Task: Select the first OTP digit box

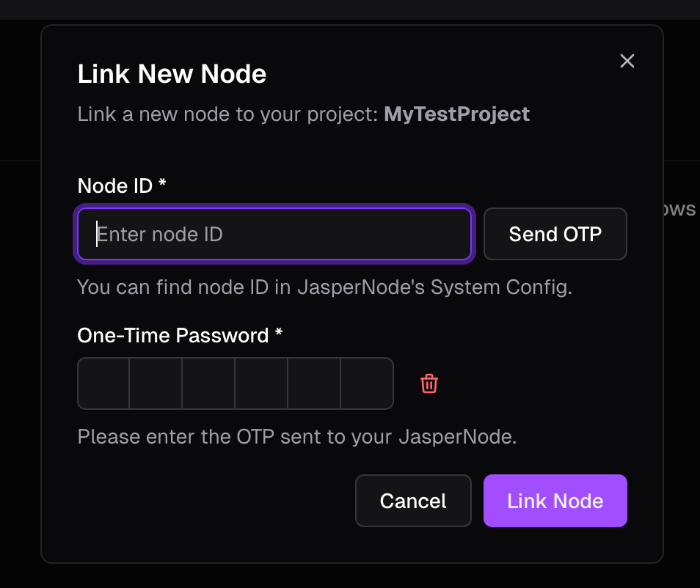Action: coord(103,383)
